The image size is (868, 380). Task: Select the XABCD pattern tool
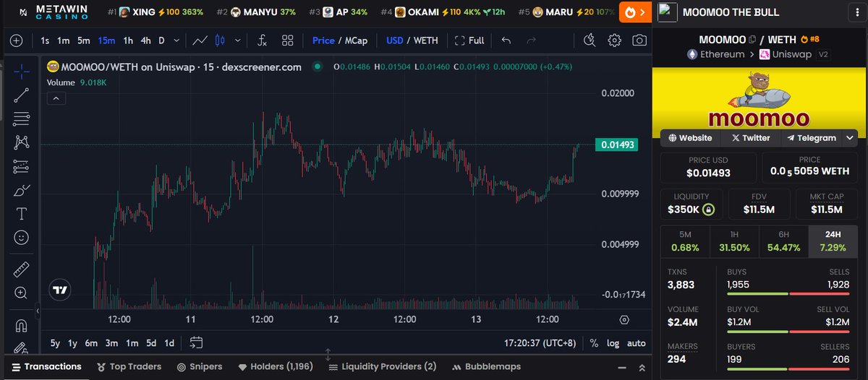[21, 142]
